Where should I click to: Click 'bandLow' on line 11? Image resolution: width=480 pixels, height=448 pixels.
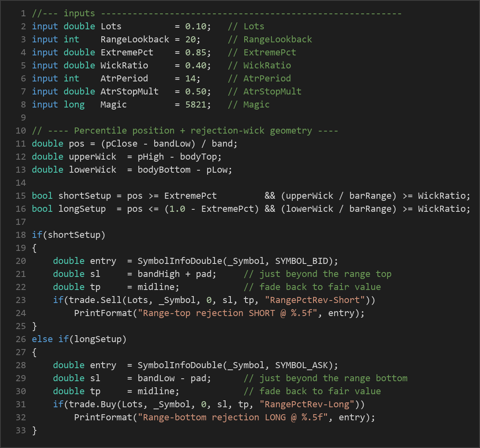[172, 144]
